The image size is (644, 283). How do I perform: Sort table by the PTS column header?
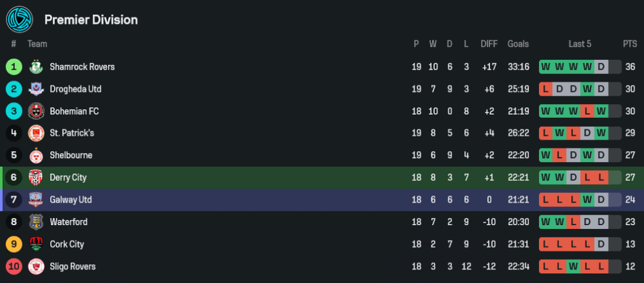coord(629,44)
